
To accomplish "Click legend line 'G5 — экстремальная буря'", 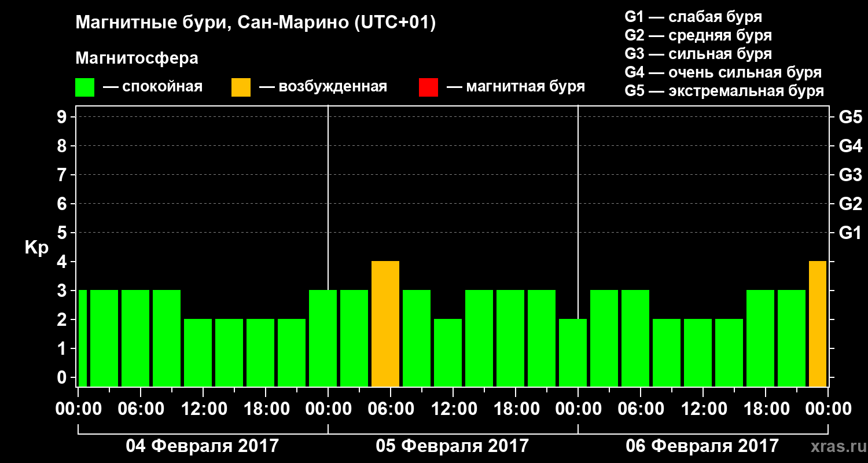I will coord(724,91).
